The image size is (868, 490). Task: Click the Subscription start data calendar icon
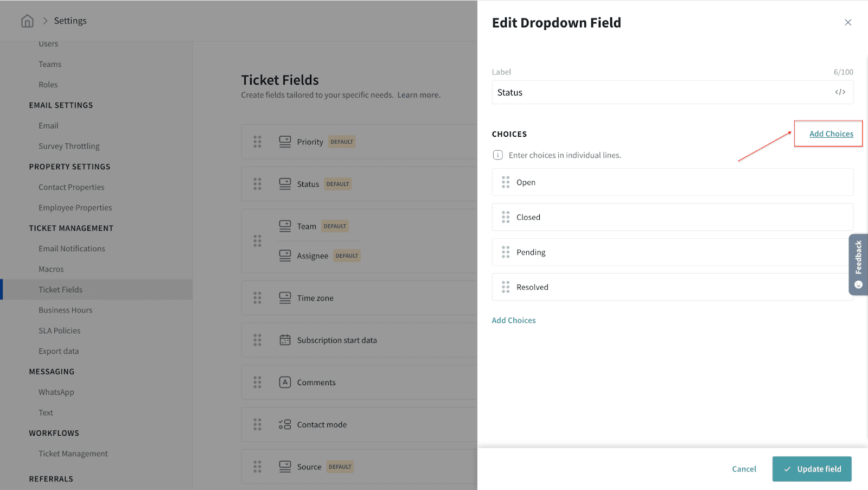285,340
